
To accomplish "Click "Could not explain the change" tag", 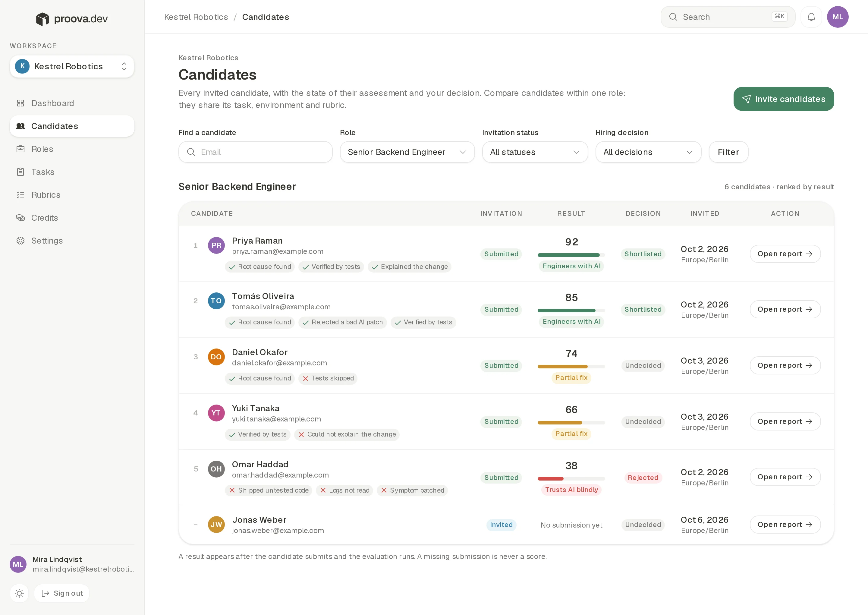I will [347, 434].
